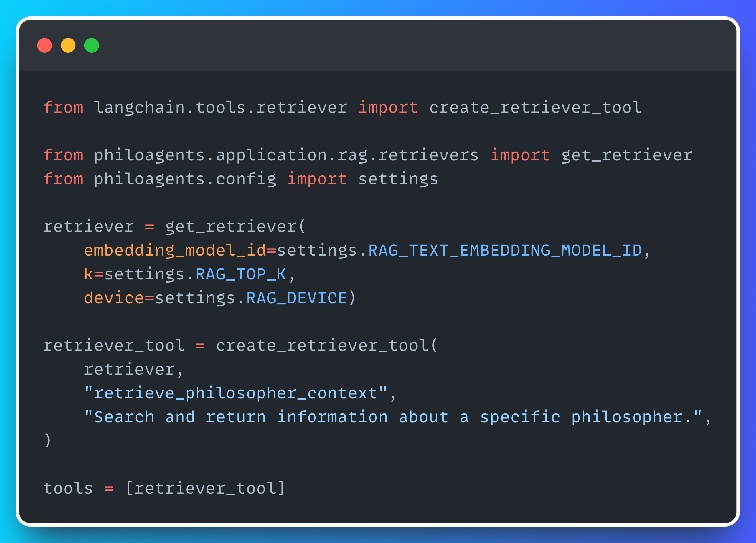This screenshot has width=756, height=543.
Task: Select the langchain.tools.retriever module path
Action: (x=221, y=107)
